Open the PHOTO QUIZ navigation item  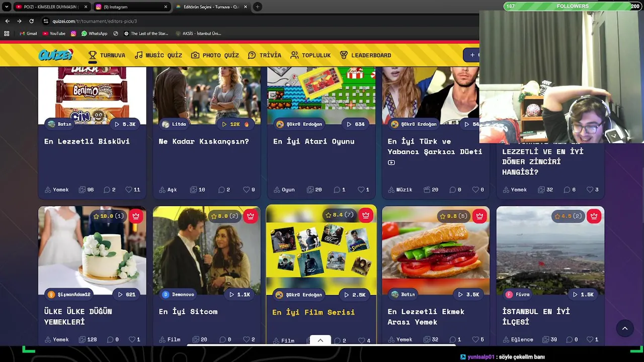tap(215, 55)
